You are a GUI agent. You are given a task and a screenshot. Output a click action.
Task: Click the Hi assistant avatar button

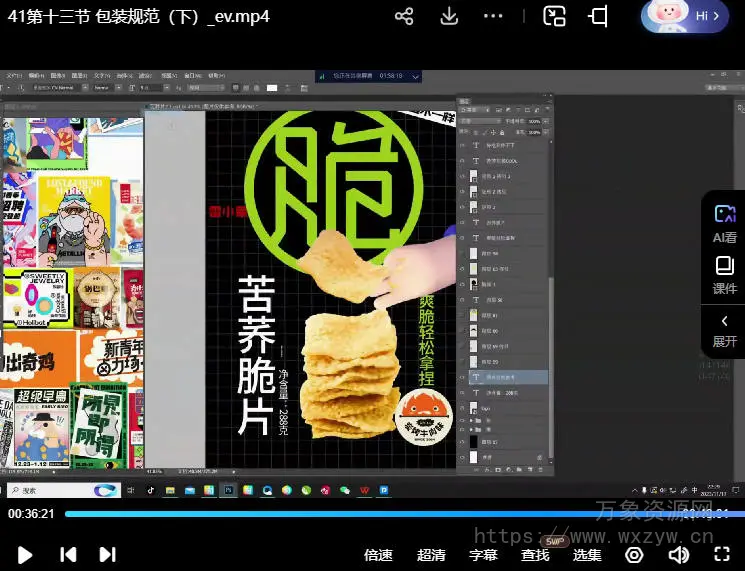pyautogui.click(x=685, y=17)
